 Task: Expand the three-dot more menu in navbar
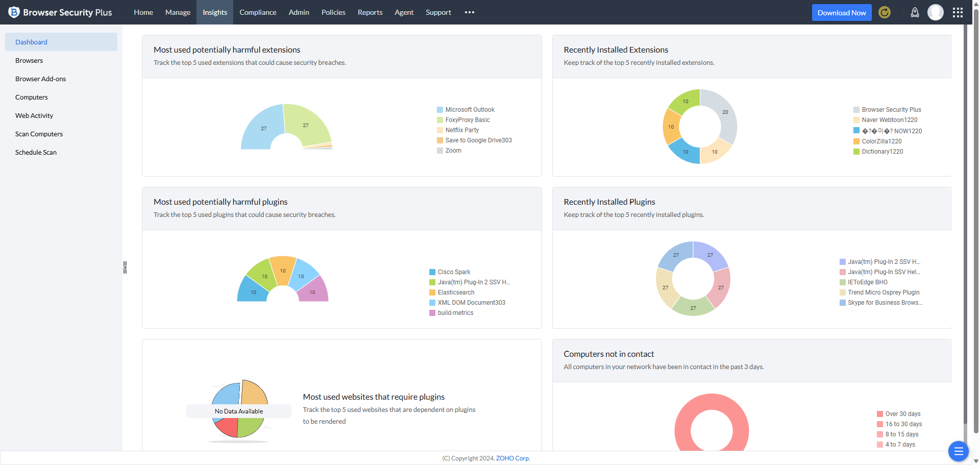470,12
